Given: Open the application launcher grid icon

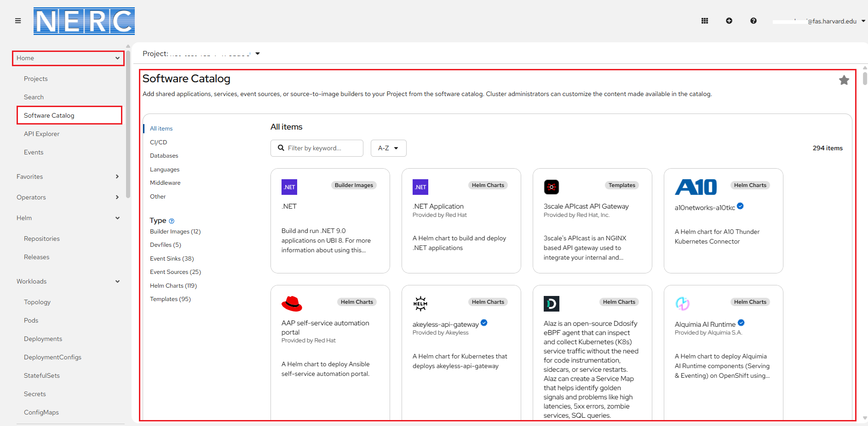Looking at the screenshot, I should [704, 21].
